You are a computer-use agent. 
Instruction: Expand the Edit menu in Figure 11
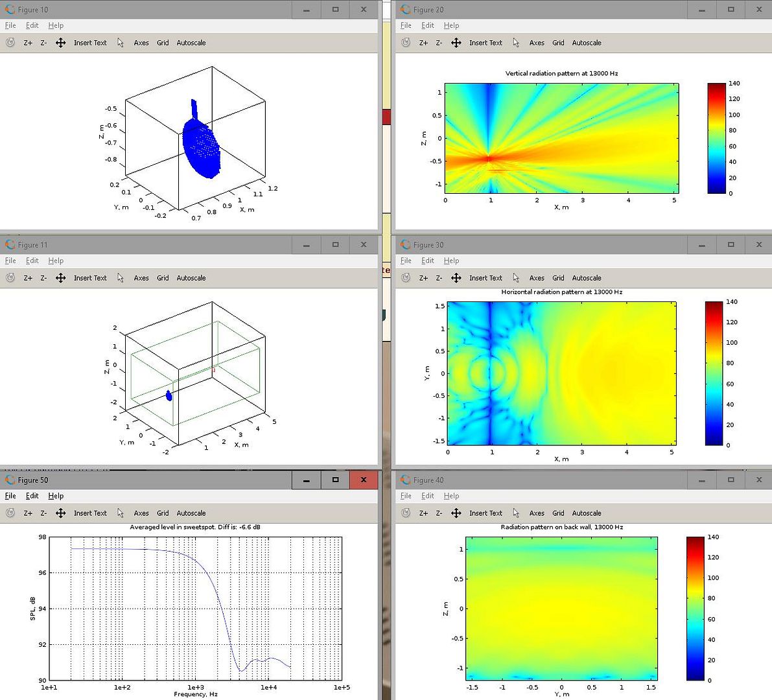[32, 261]
